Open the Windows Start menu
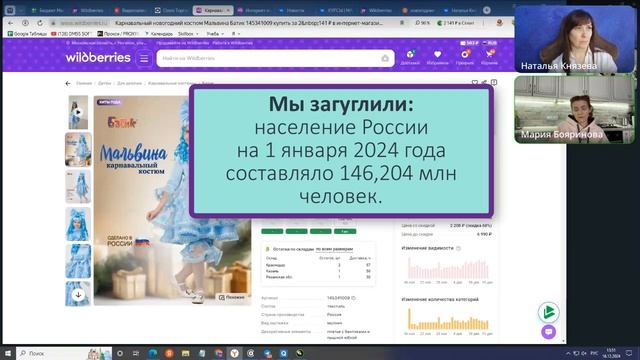Viewport: 640px width, 360px height. coord(8,353)
